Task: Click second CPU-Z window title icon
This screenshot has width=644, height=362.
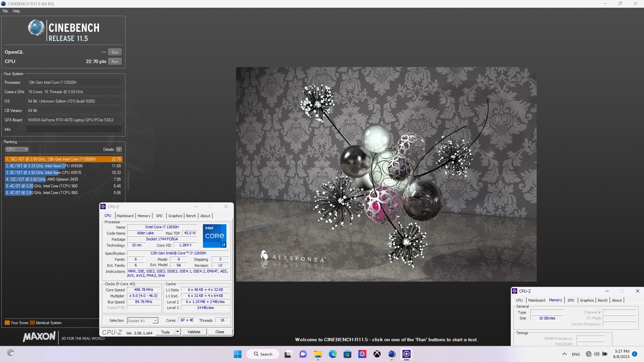Action: click(x=515, y=291)
